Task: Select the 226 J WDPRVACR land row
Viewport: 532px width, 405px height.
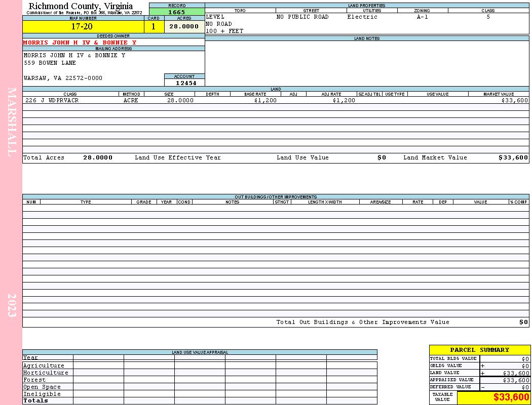Action: (x=276, y=100)
